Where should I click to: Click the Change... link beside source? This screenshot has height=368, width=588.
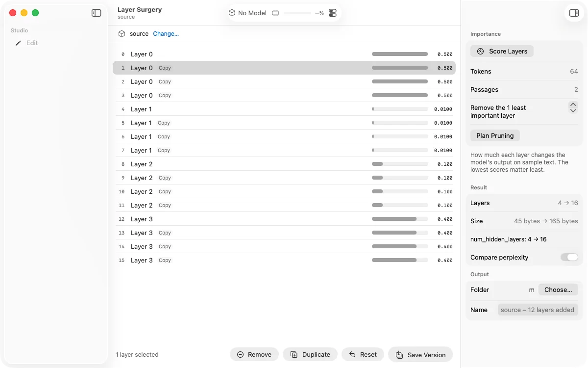point(166,34)
